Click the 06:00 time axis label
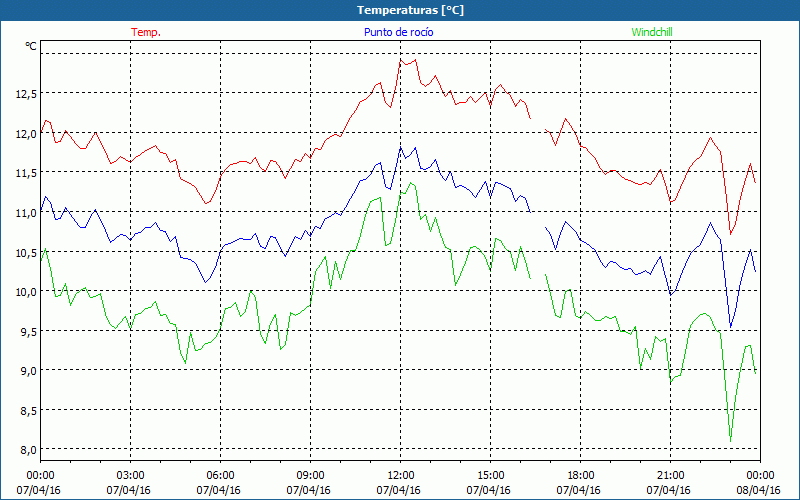Screen dimensions: 800x500 coord(220,476)
